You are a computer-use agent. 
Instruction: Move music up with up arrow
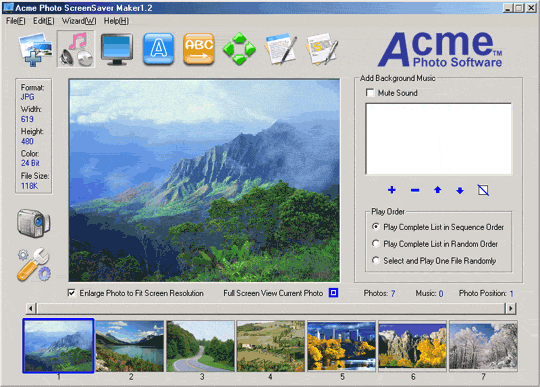click(x=438, y=190)
